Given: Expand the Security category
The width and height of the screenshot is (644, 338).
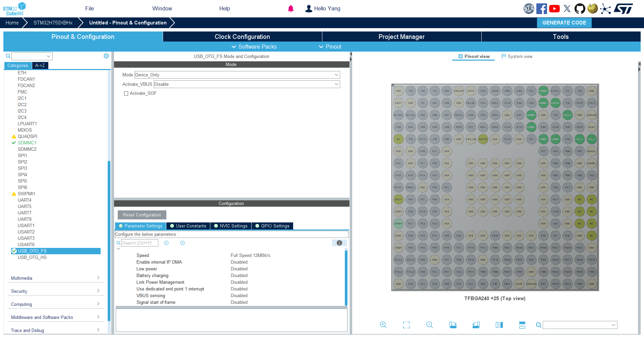Looking at the screenshot, I should tap(55, 291).
